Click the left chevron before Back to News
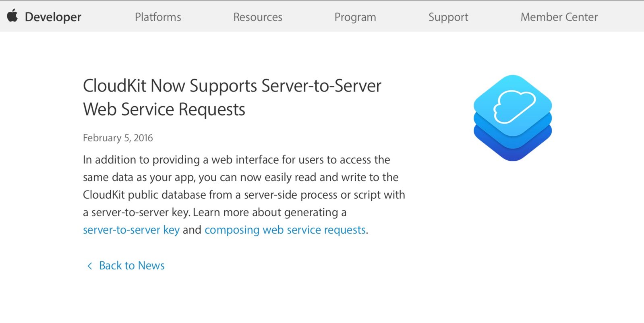This screenshot has height=323, width=644. click(x=89, y=266)
